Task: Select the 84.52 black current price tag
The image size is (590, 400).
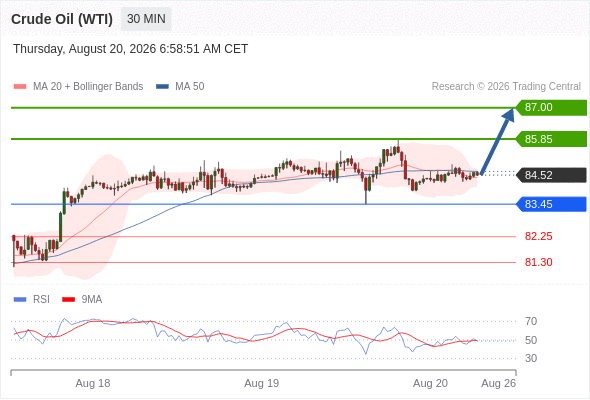Action: click(551, 175)
